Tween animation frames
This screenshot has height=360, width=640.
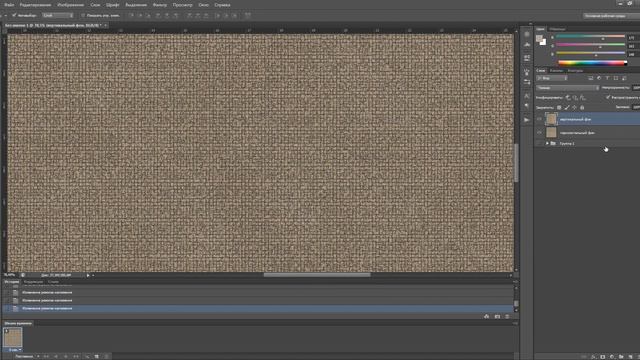click(x=87, y=356)
